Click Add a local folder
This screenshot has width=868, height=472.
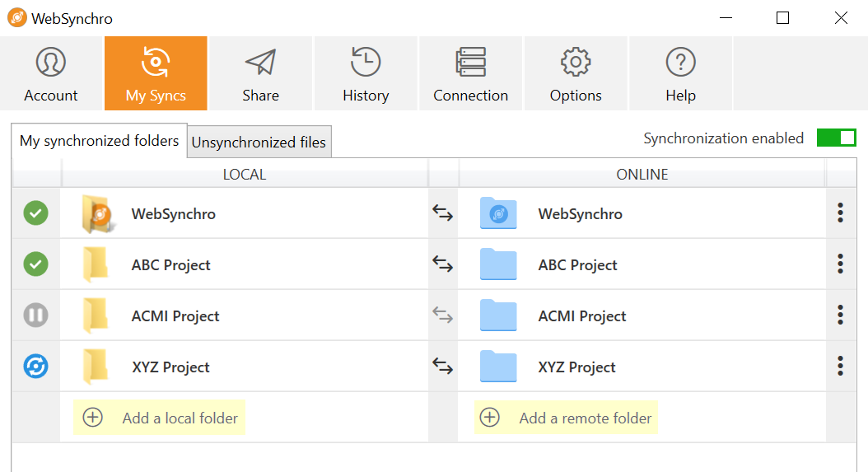[x=160, y=418]
